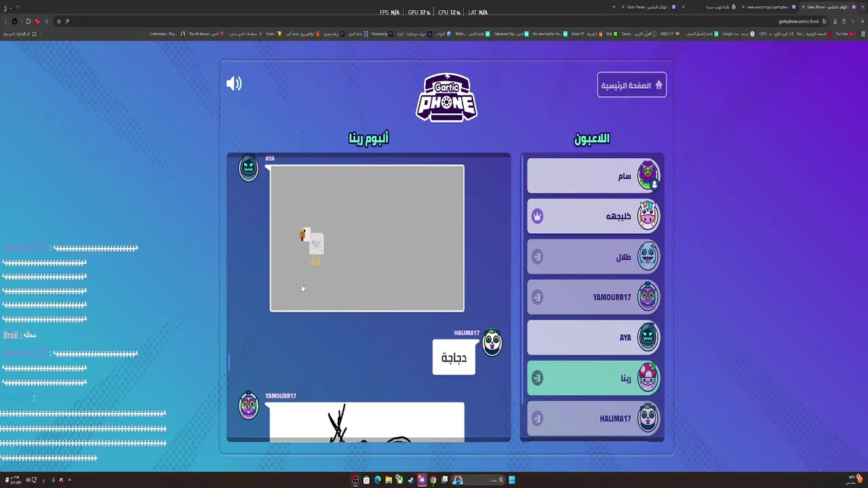The image size is (868, 488).
Task: Go to home page via الصفحة الرئيسية button
Action: (631, 85)
